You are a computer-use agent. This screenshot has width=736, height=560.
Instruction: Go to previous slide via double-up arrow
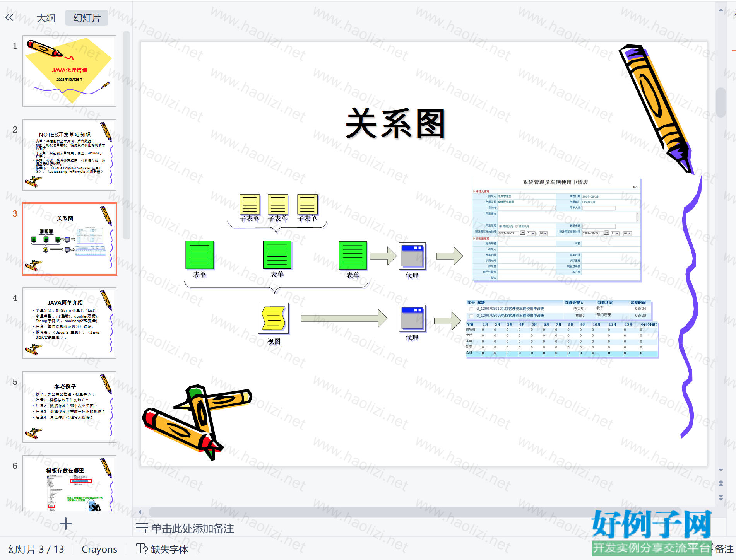pyautogui.click(x=721, y=483)
